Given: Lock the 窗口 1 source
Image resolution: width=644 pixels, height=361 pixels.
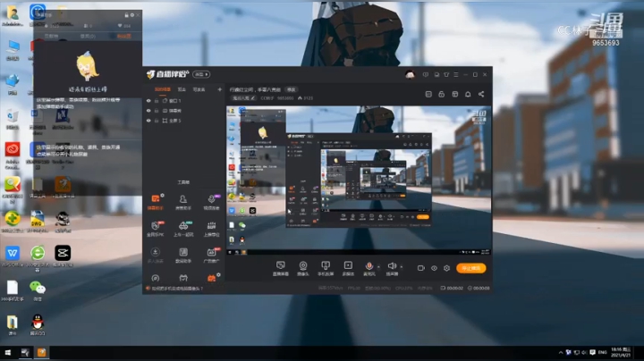Looking at the screenshot, I should pyautogui.click(x=157, y=101).
